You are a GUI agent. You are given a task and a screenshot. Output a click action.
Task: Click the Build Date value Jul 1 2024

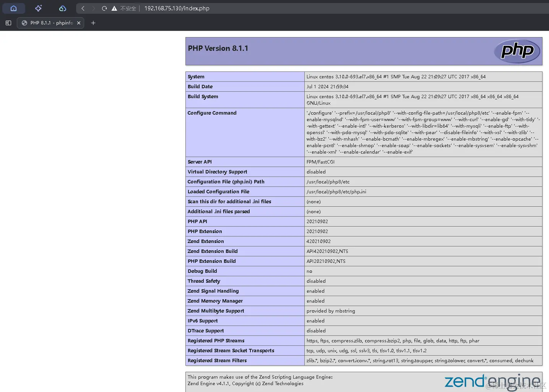pyautogui.click(x=327, y=86)
